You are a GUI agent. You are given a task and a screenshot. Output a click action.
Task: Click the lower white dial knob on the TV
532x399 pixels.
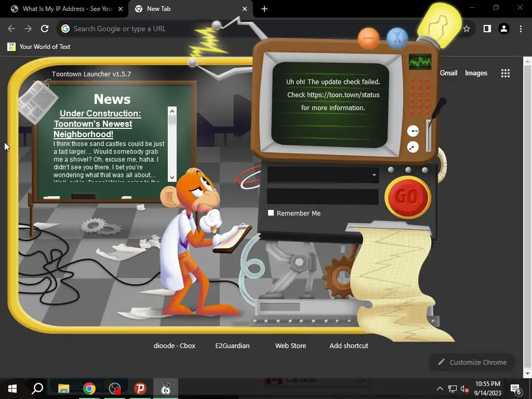413,147
